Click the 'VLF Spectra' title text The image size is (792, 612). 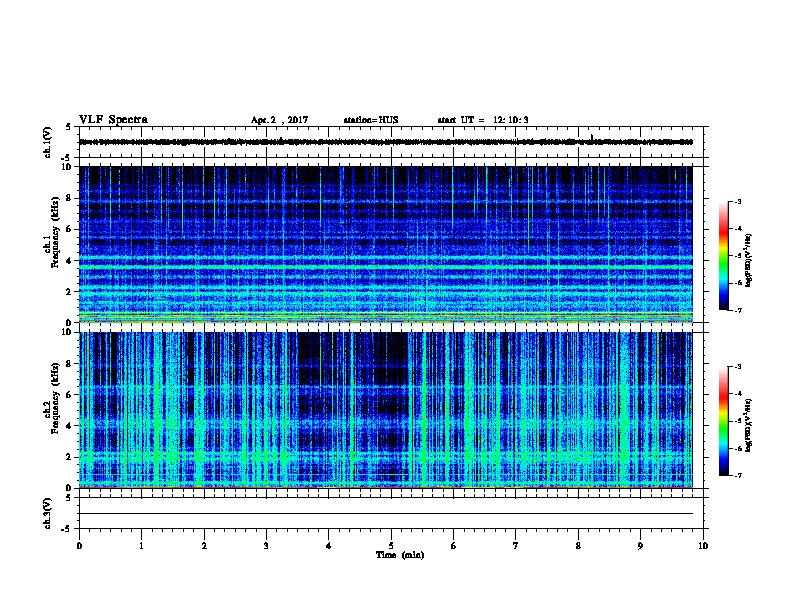click(x=113, y=120)
